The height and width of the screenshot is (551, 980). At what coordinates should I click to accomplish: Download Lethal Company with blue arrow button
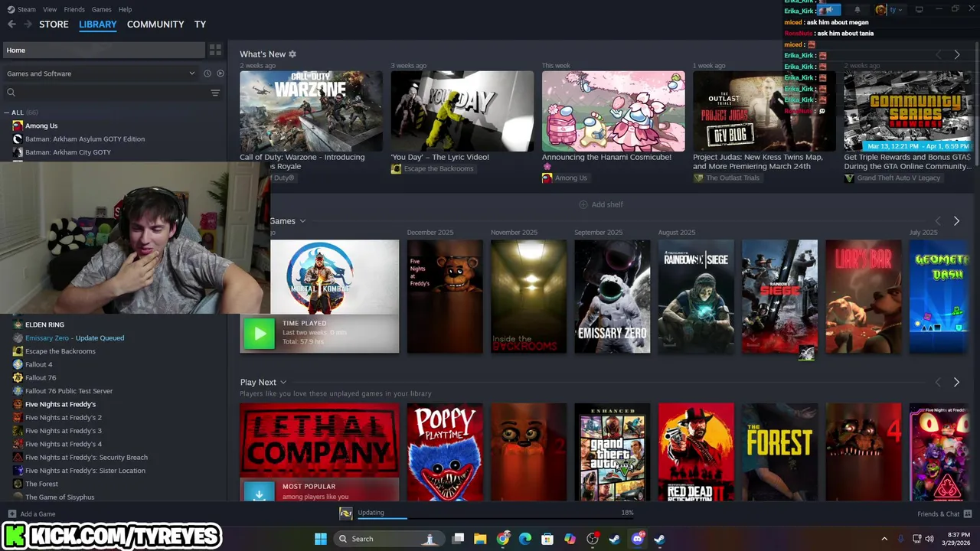(x=259, y=494)
